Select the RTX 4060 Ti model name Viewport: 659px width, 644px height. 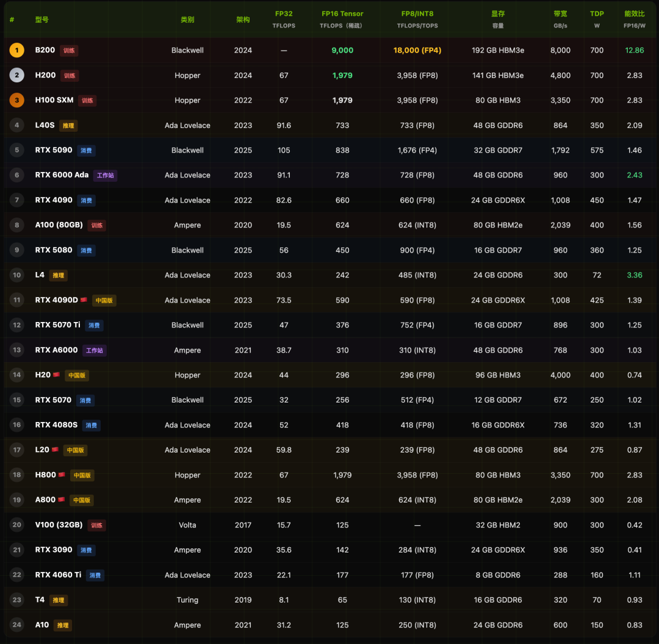coord(59,574)
